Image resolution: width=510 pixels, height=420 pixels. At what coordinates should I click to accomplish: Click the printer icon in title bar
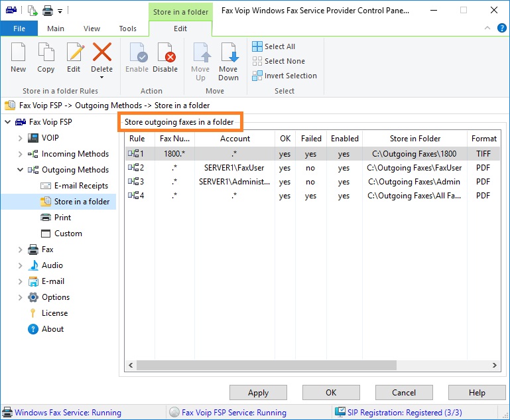pos(48,11)
